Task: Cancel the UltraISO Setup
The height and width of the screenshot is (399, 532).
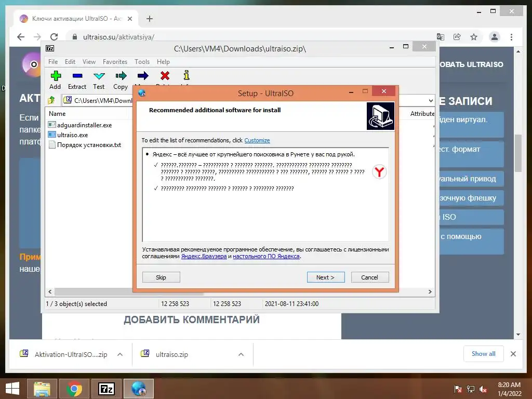Action: point(370,277)
